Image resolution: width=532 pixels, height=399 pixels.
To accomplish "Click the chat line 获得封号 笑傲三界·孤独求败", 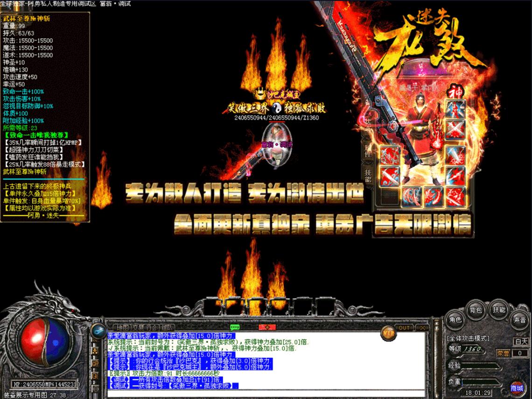I will point(173,386).
